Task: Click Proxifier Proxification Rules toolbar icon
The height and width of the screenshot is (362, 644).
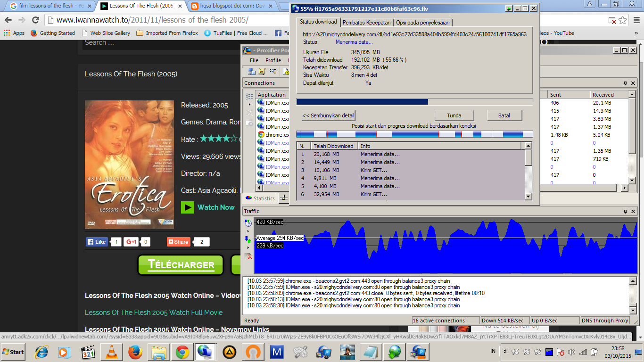Action: [262, 72]
